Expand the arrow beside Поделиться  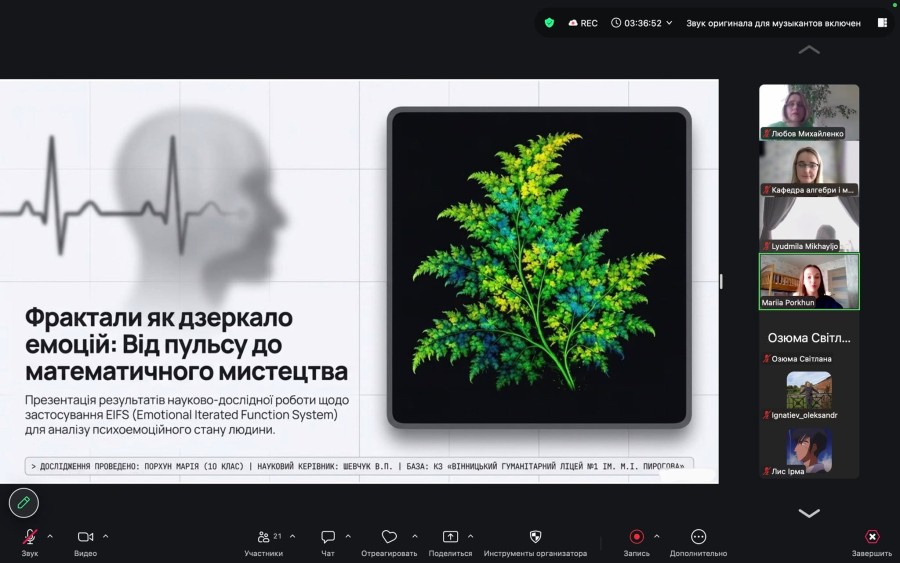pos(470,537)
